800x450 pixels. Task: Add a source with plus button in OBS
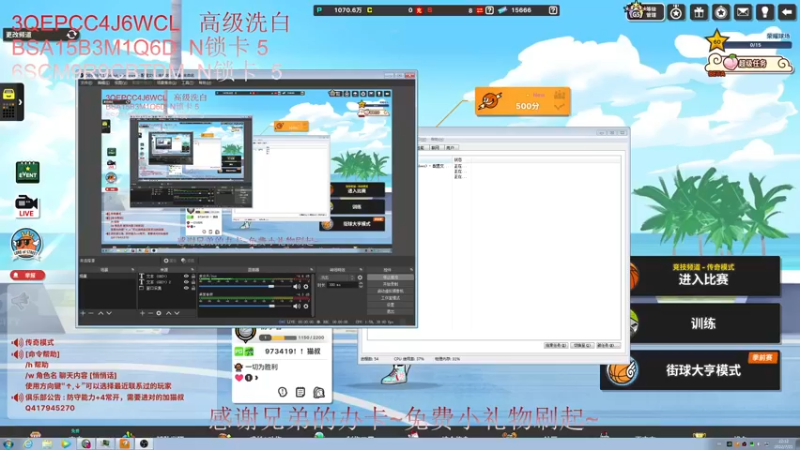coord(142,313)
